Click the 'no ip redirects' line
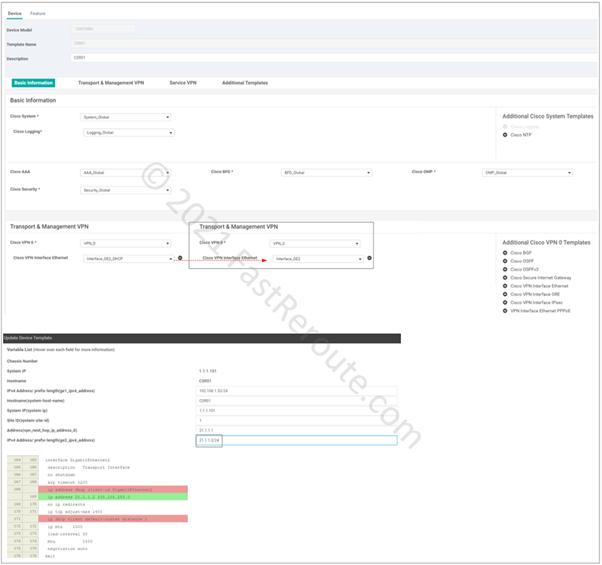This screenshot has width=602, height=565. coord(66,504)
